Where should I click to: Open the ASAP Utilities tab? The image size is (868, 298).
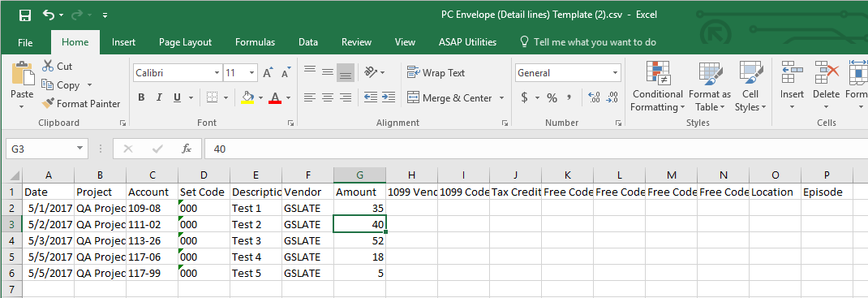coord(468,42)
